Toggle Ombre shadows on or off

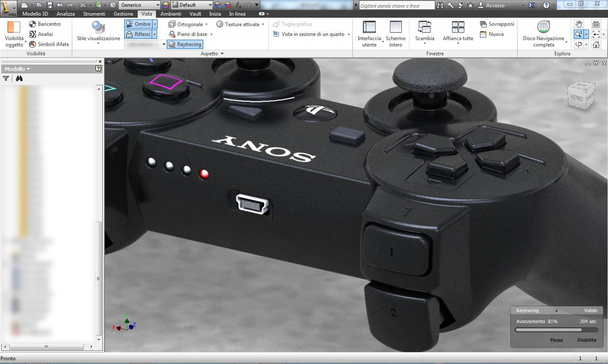pos(138,24)
